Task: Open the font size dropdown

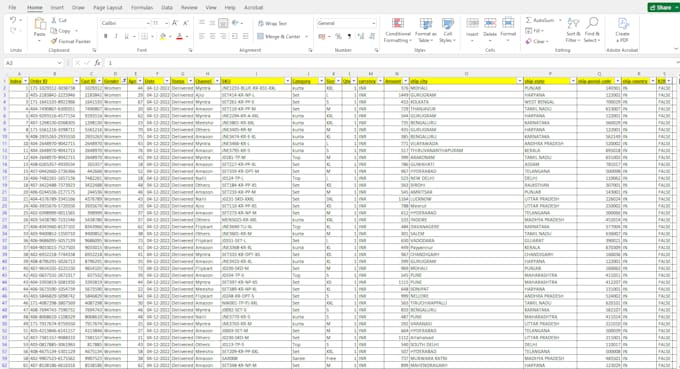Action: [x=167, y=23]
